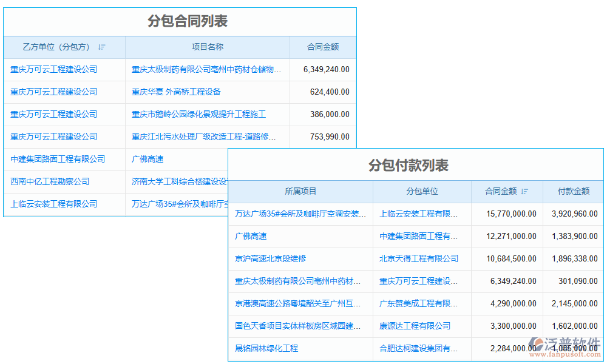Open 上临云安装工程有限公司 link
Viewport: 607px width, 364px height.
(x=53, y=204)
